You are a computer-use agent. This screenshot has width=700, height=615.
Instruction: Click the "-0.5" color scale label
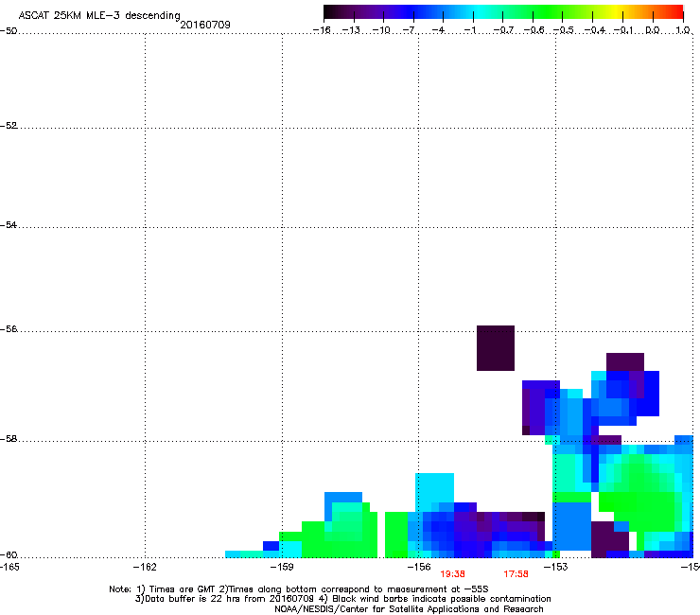click(x=564, y=30)
